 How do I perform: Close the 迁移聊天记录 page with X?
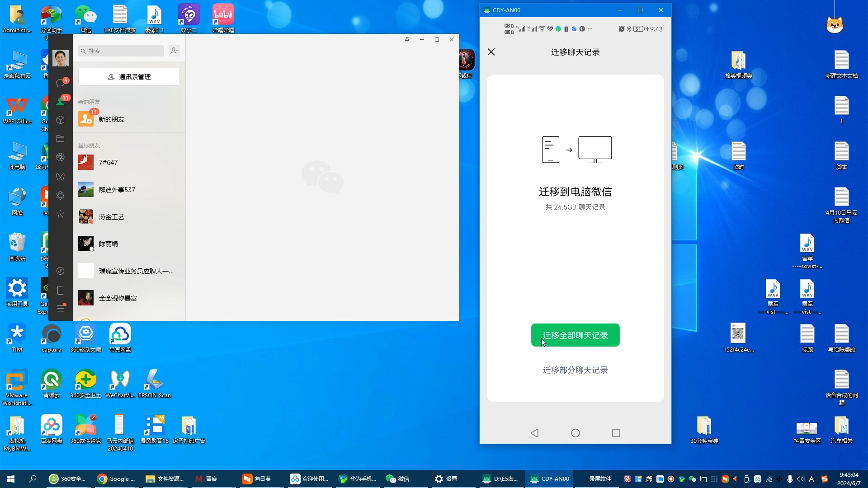tap(491, 52)
